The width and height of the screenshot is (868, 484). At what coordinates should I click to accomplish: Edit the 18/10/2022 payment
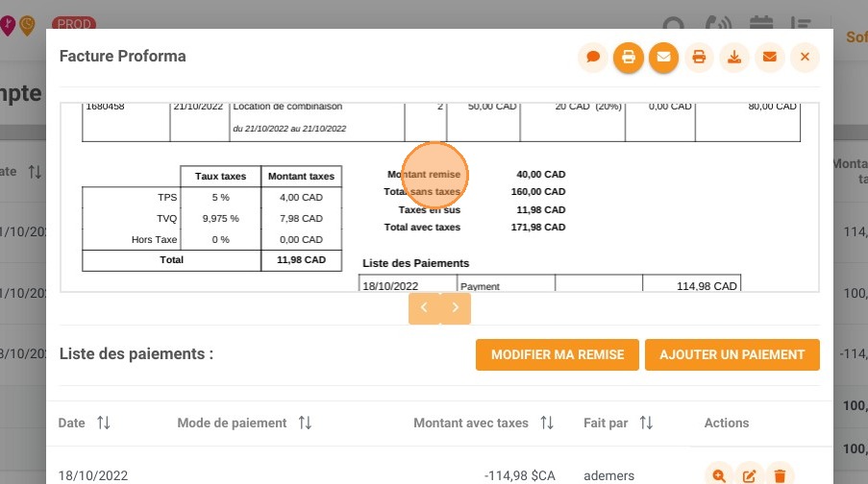click(749, 475)
